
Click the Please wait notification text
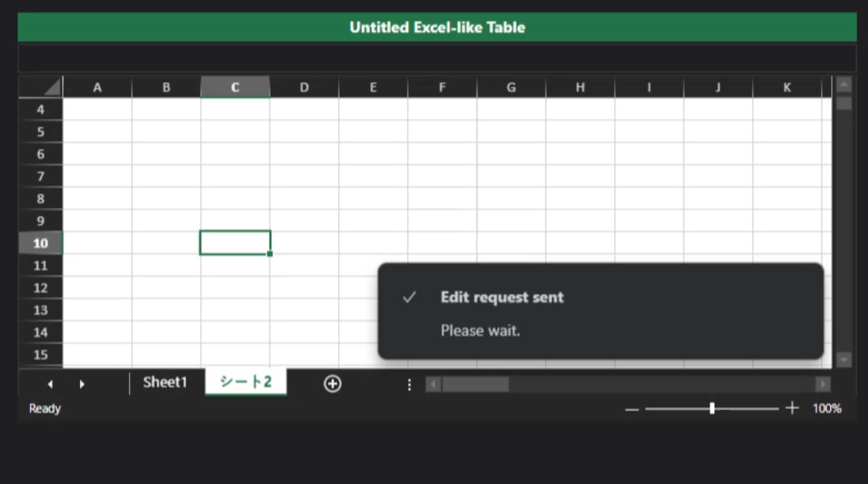coord(480,330)
